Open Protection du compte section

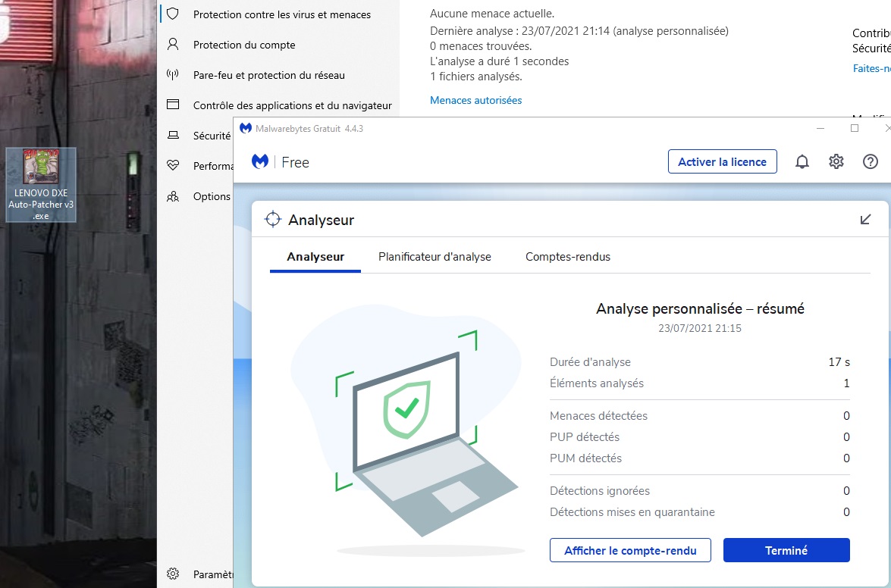244,45
